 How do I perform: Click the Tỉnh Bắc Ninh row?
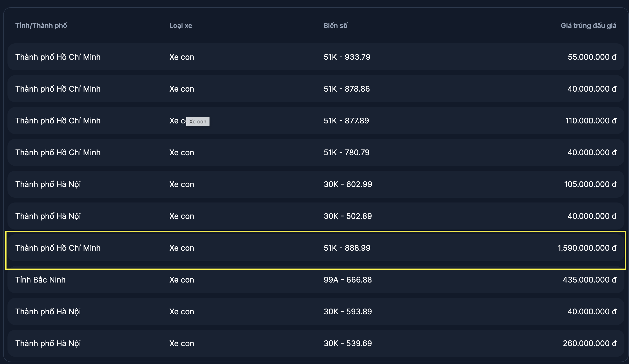(x=316, y=280)
